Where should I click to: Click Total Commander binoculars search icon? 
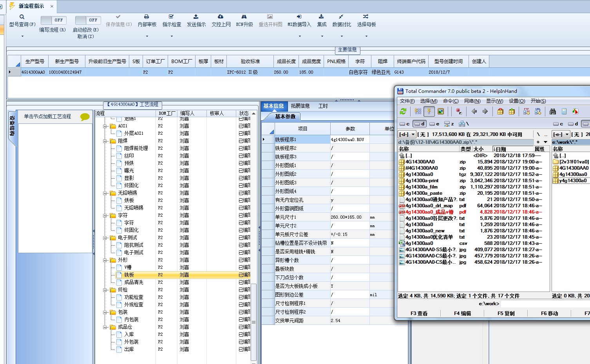point(553,112)
